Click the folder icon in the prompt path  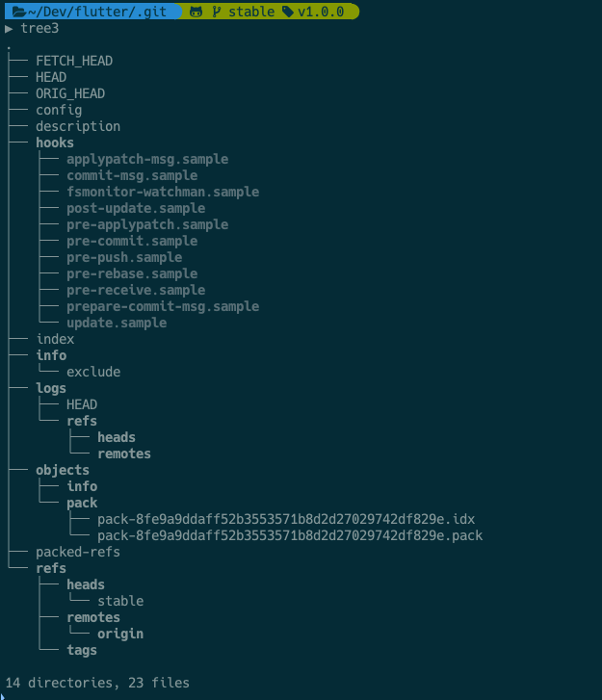18,12
